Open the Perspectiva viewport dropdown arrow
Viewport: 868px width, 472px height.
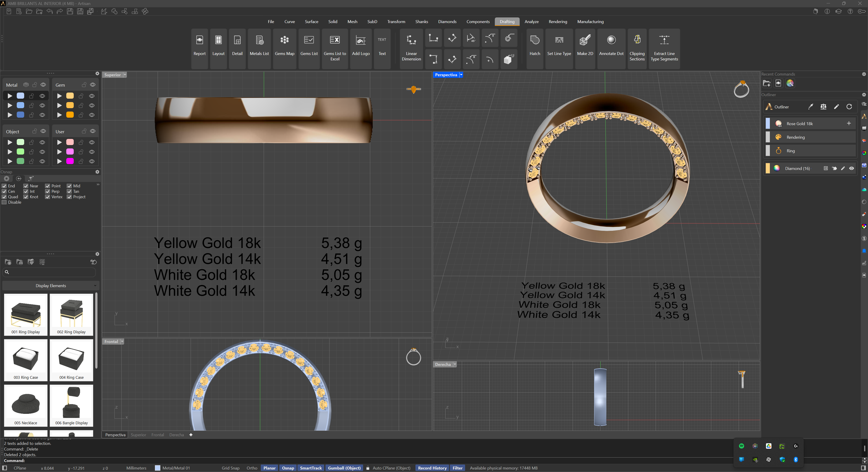pos(461,75)
